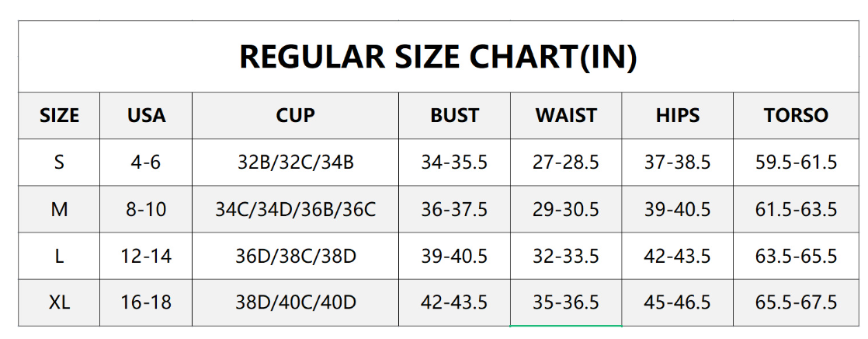Select the SIZE column header
Screen dimensions: 868x339
click(59, 116)
